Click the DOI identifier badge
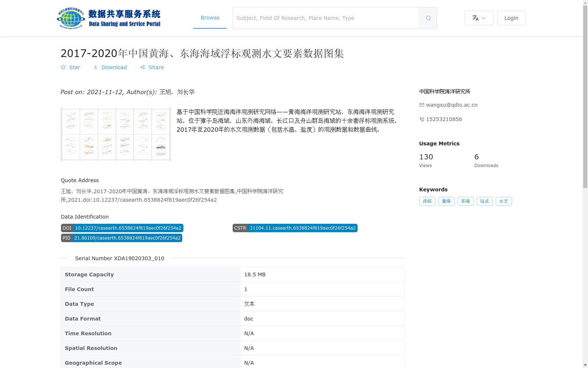 point(122,228)
